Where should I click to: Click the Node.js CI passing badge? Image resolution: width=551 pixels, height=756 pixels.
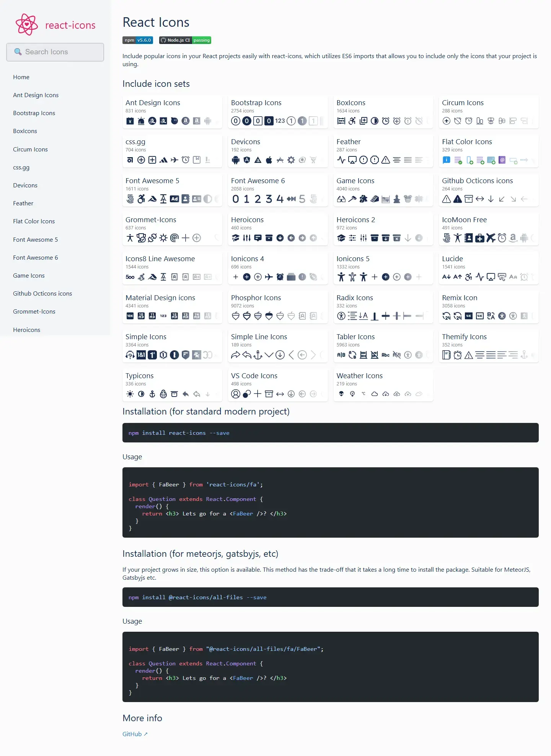pyautogui.click(x=185, y=40)
